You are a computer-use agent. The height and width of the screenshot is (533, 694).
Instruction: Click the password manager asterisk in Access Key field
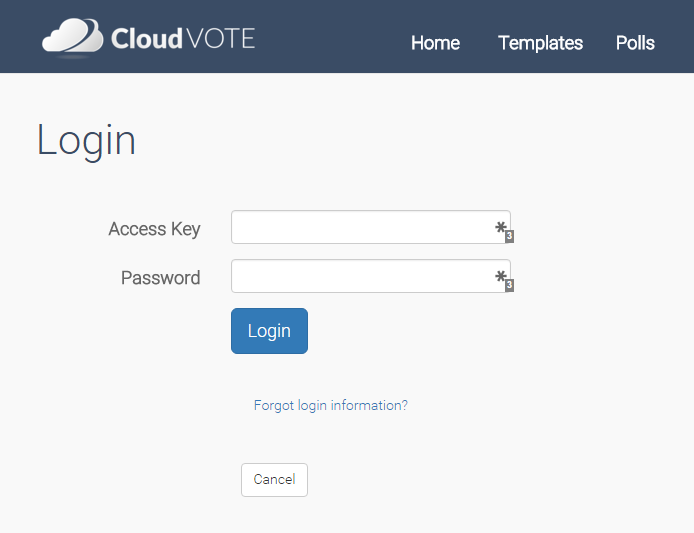point(501,228)
